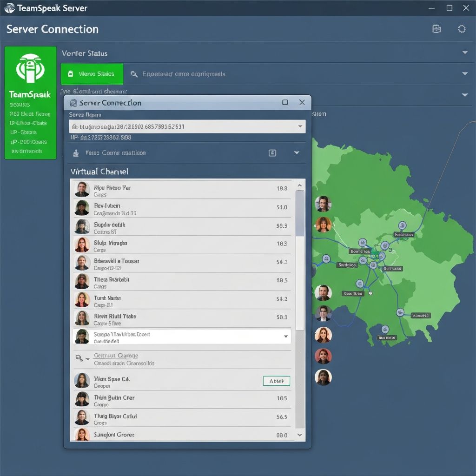Click the magnifier search icon beside the green tab
The image size is (476, 476).
coord(134,74)
